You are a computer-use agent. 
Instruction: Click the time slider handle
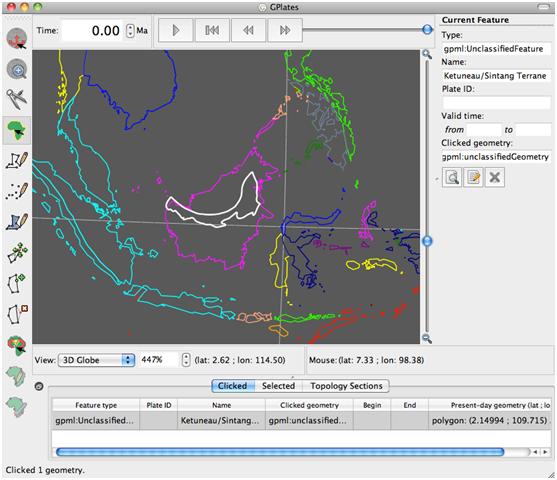[427, 29]
